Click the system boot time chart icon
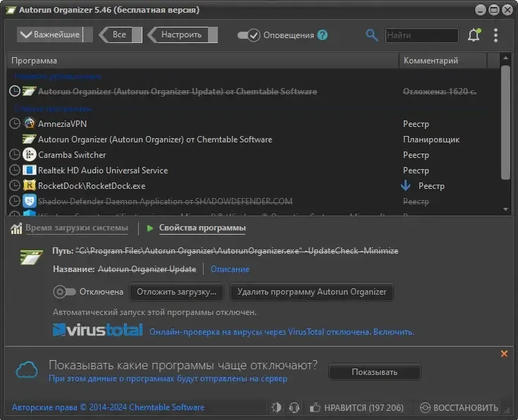This screenshot has width=518, height=420. point(16,228)
